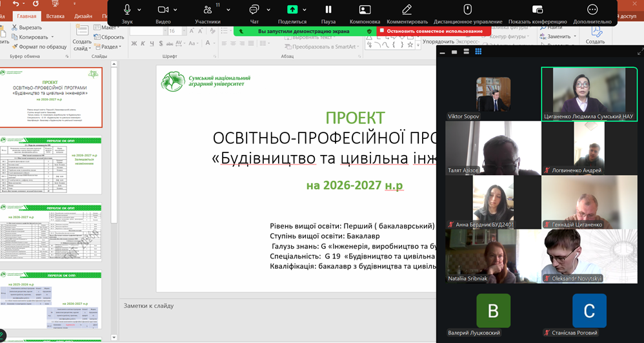This screenshot has width=644, height=343.
Task: Stop sharing via Остановить совместное использование
Action: 430,31
